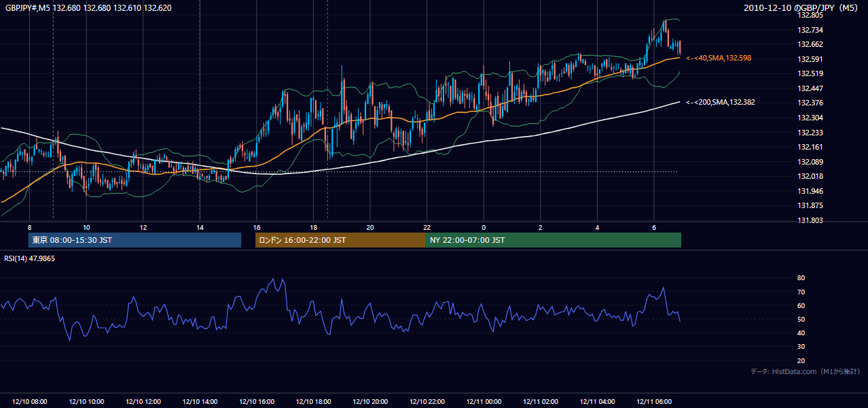Click hour tick 12 under price chart
This screenshot has height=408, width=868.
tap(143, 227)
